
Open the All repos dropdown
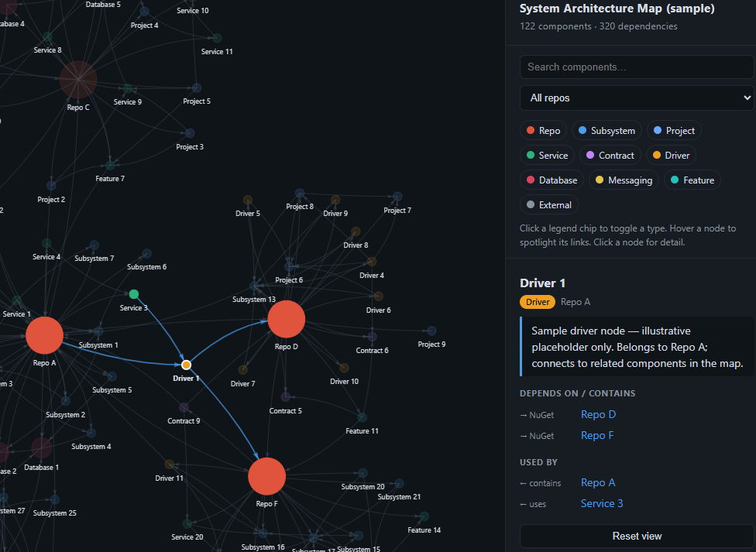pos(637,98)
